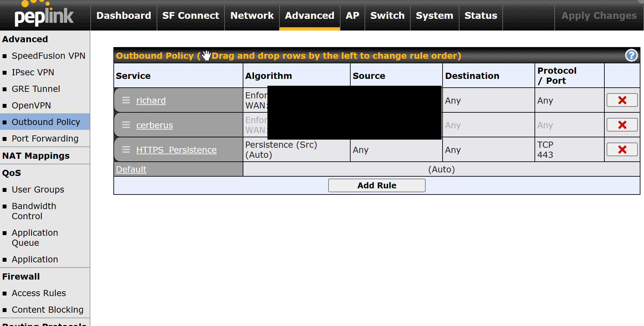Click the Apply Changes button
644x326 pixels.
[x=599, y=16]
